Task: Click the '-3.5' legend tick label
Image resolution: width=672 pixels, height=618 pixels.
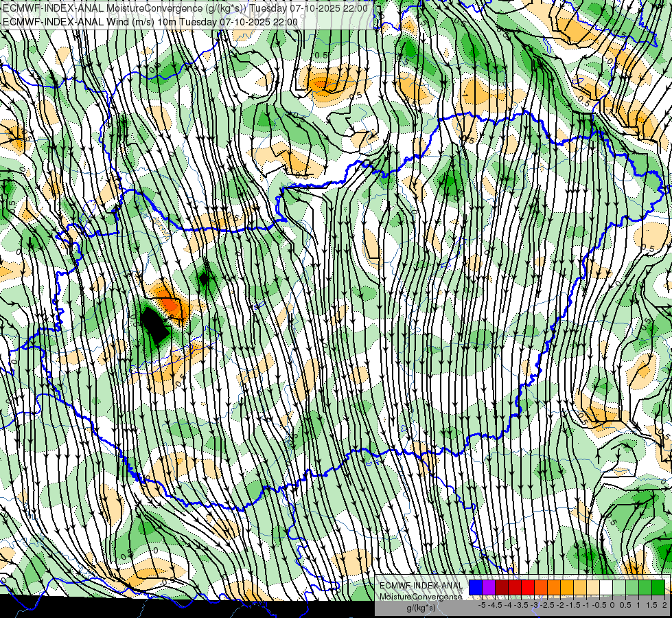Action: [521, 605]
